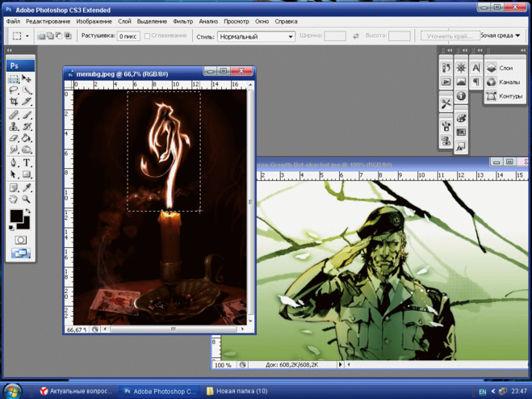This screenshot has width=532, height=399.
Task: Open the Файл menu
Action: click(x=13, y=21)
